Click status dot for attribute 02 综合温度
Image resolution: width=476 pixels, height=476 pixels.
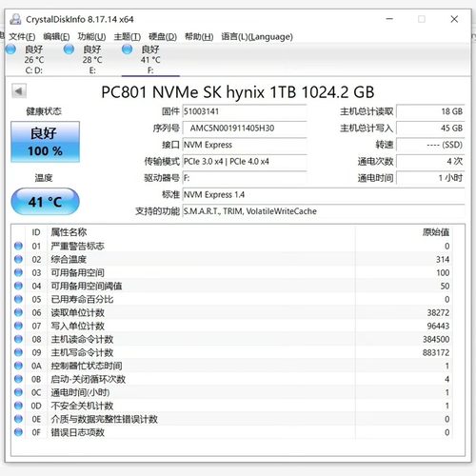click(x=18, y=259)
